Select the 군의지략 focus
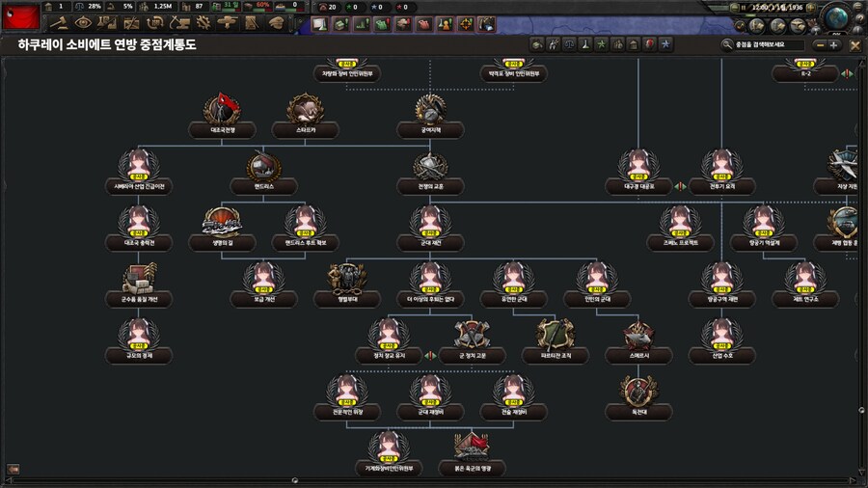Image resolution: width=868 pixels, height=488 pixels. tap(430, 109)
